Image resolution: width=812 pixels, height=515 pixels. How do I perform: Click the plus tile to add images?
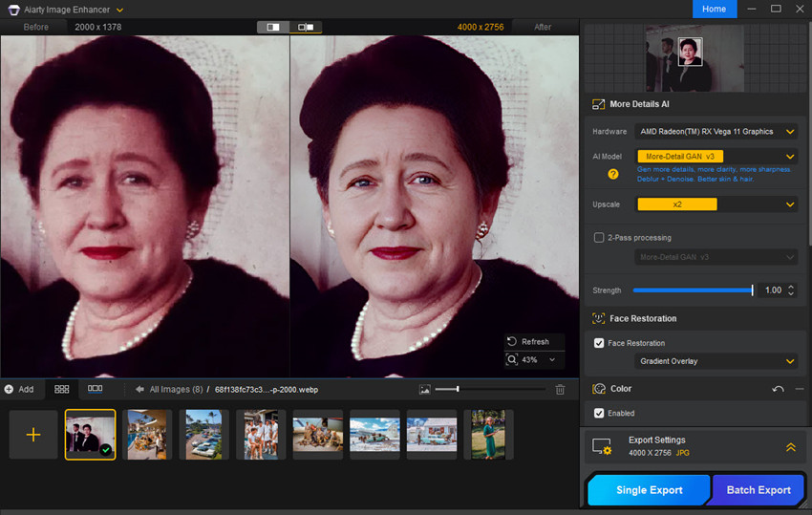point(33,434)
